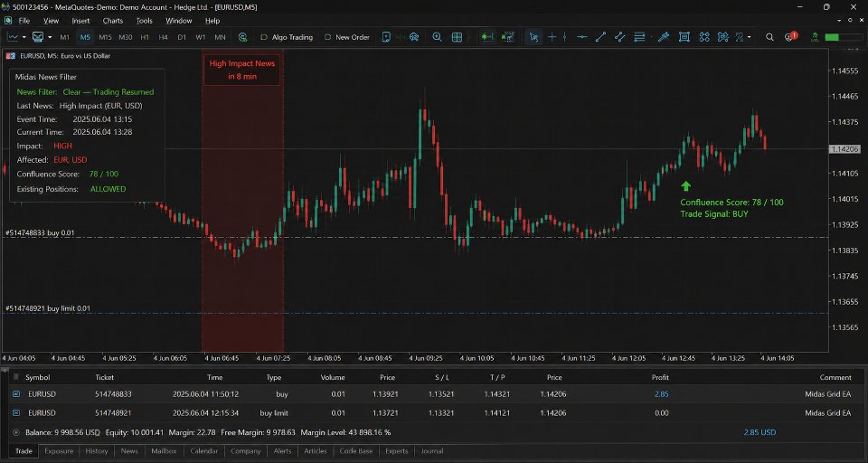Switch to the Experts tab

coord(397,451)
